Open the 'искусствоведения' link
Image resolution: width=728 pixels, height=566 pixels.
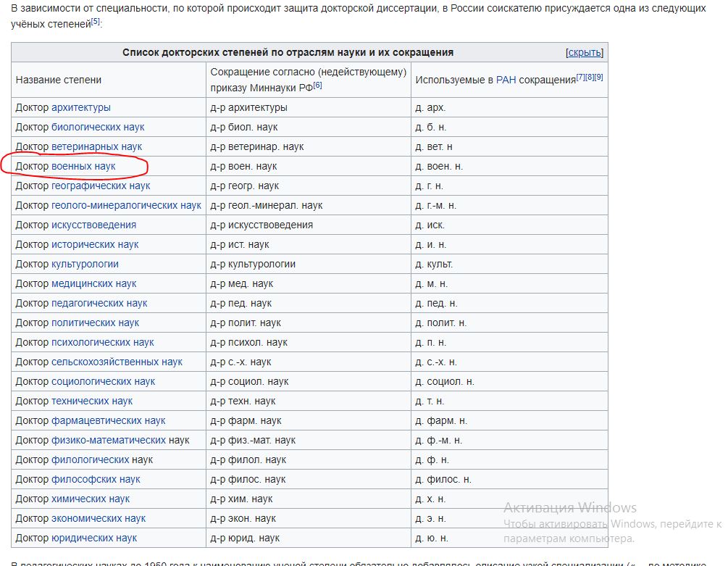pos(93,225)
